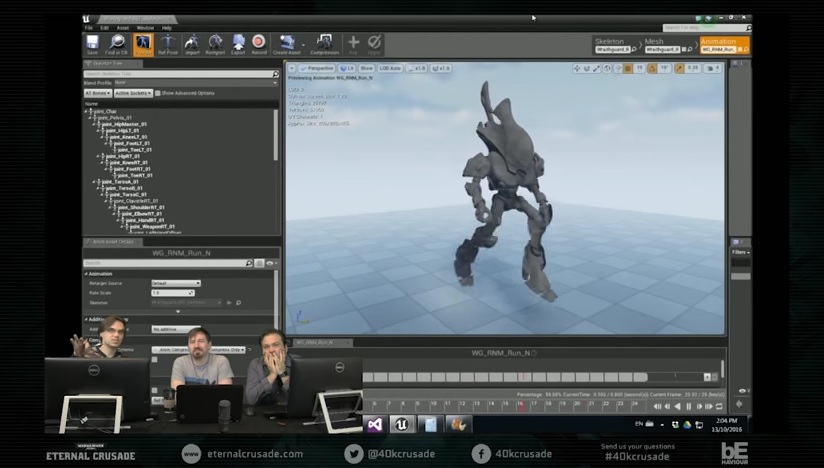Open the Perspective view dropdown
This screenshot has height=468, width=824.
[317, 68]
